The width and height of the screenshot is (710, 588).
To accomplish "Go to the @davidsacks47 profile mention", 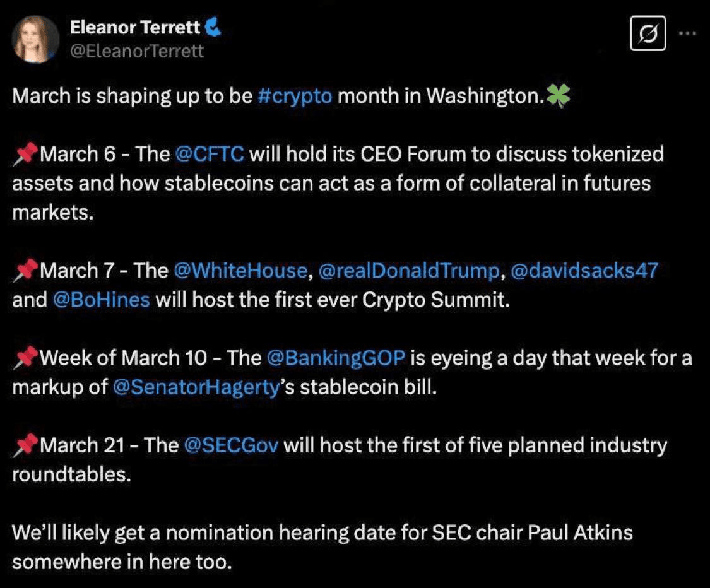I will [x=584, y=271].
